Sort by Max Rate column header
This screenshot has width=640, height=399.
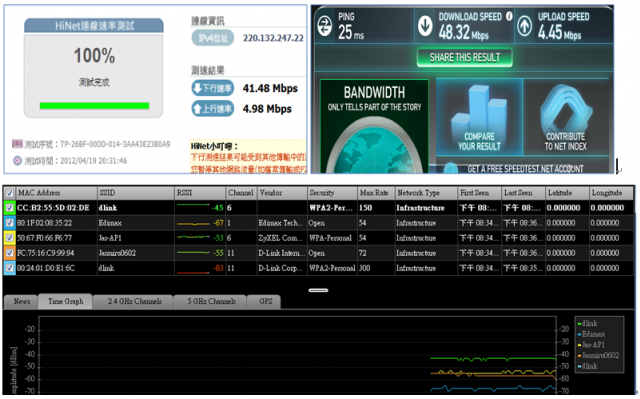point(376,193)
